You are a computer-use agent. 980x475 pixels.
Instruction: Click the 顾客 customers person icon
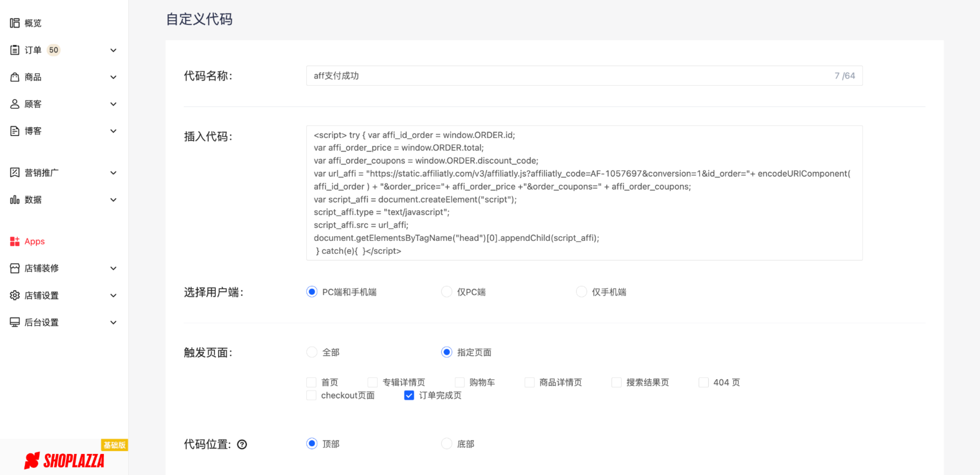15,104
